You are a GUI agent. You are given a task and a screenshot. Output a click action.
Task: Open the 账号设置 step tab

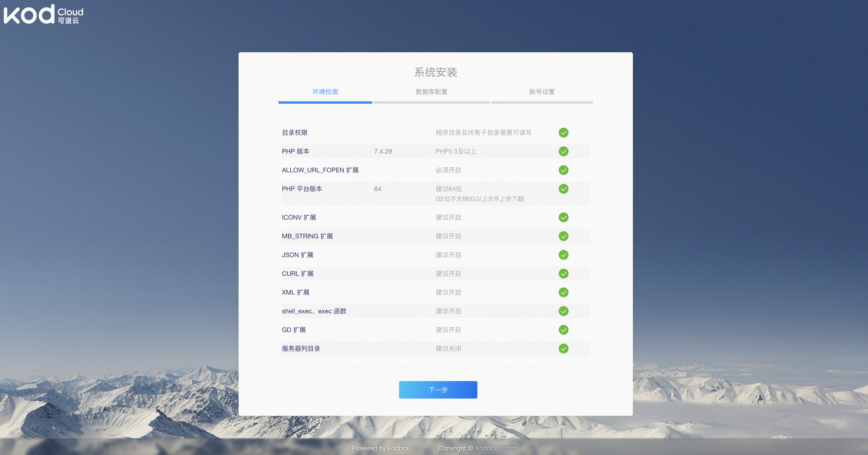[x=541, y=92]
